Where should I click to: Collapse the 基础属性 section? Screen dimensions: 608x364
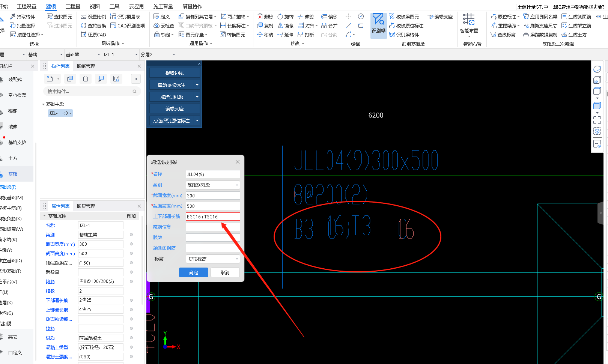pos(44,216)
